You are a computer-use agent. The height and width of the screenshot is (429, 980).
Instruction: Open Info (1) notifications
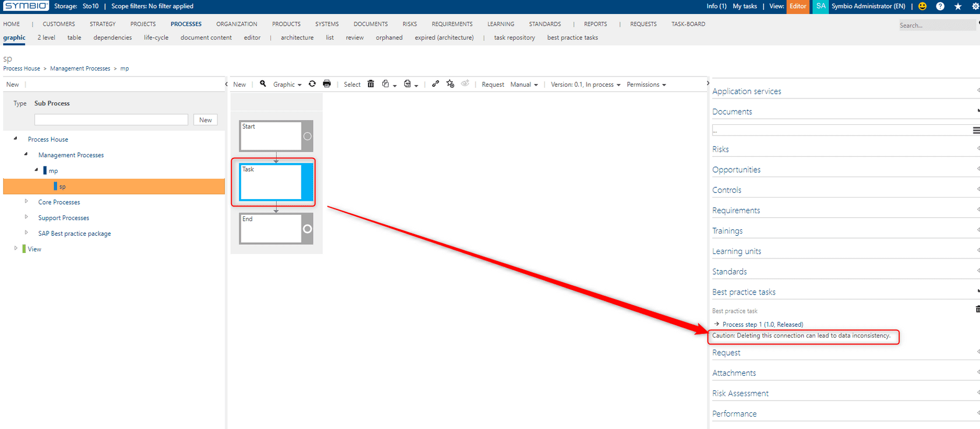717,6
